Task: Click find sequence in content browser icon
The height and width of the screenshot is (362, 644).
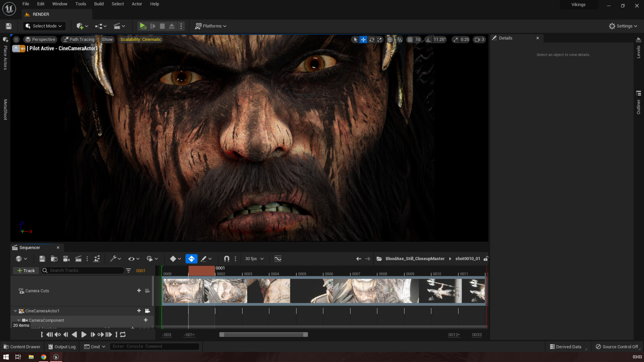Action: pos(54,259)
